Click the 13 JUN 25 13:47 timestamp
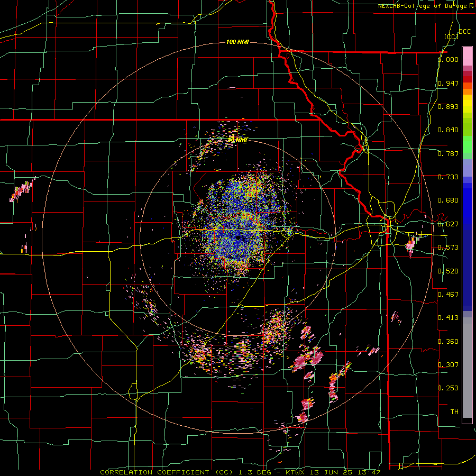This screenshot has height=476, width=476. click(x=345, y=472)
